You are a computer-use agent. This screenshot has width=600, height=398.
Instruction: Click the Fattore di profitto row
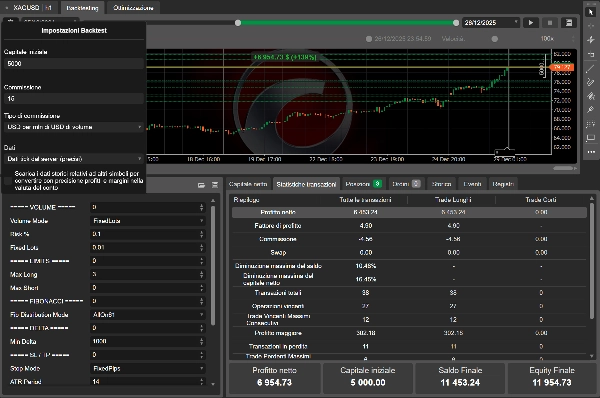coord(409,226)
